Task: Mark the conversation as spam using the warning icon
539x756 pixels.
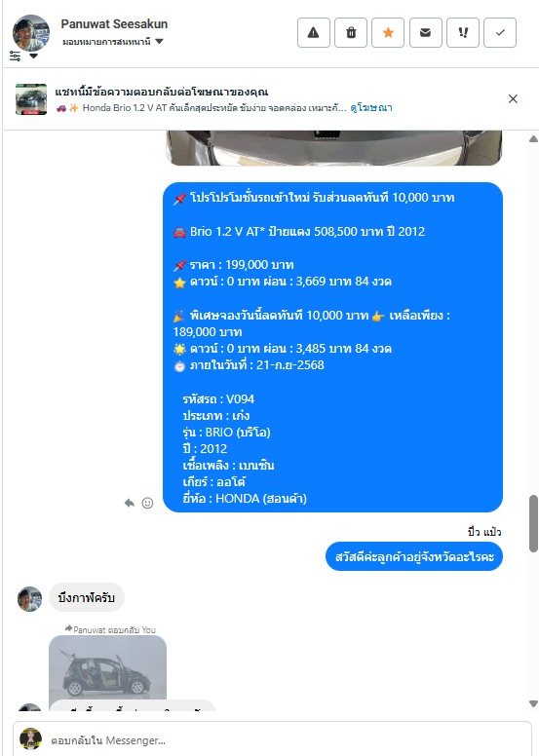Action: pyautogui.click(x=314, y=33)
